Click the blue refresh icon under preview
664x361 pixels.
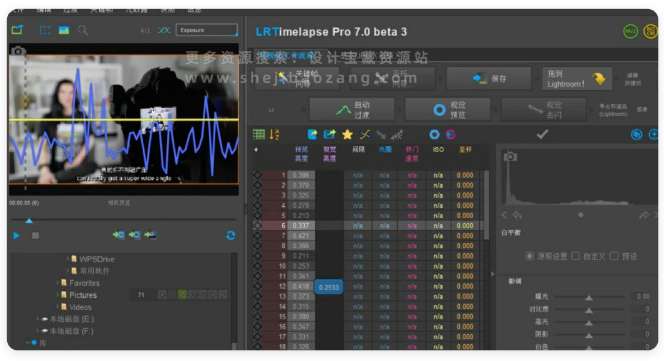tap(230, 235)
